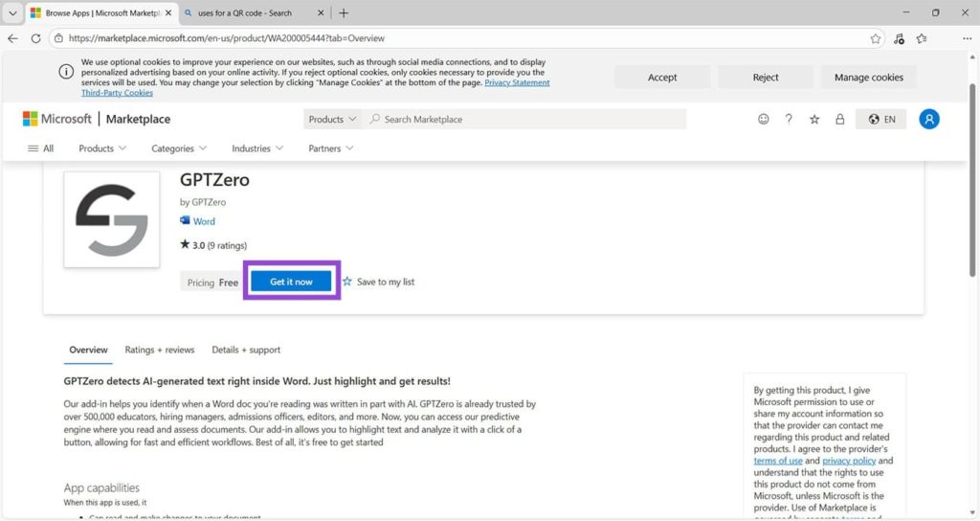Expand the Partners navigation menu
Viewport: 980px width, 521px height.
(330, 148)
